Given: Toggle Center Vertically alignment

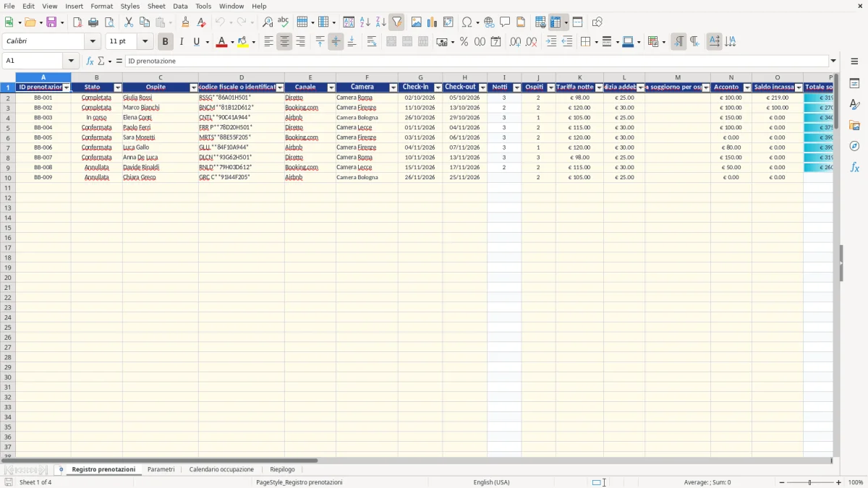Looking at the screenshot, I should [336, 42].
